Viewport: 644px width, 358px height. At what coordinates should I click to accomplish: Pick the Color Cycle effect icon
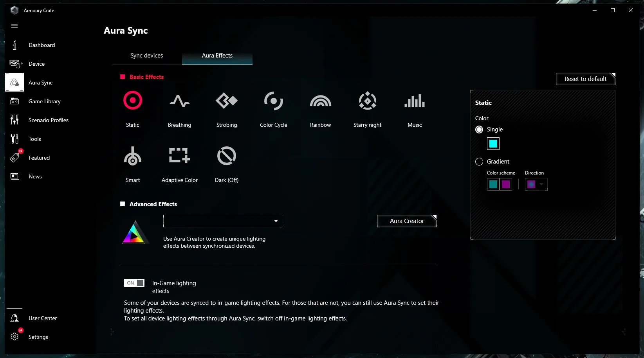click(274, 101)
